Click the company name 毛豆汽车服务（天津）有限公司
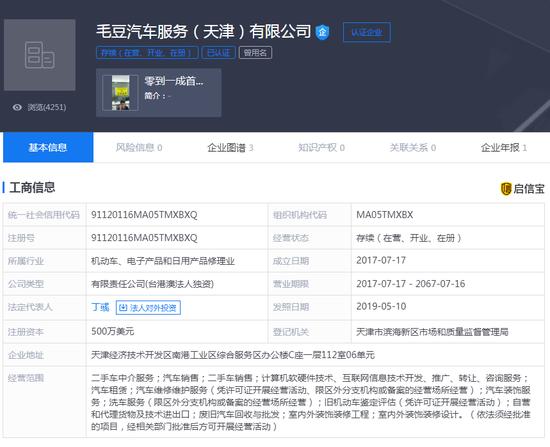The width and height of the screenshot is (550, 447). [x=203, y=32]
